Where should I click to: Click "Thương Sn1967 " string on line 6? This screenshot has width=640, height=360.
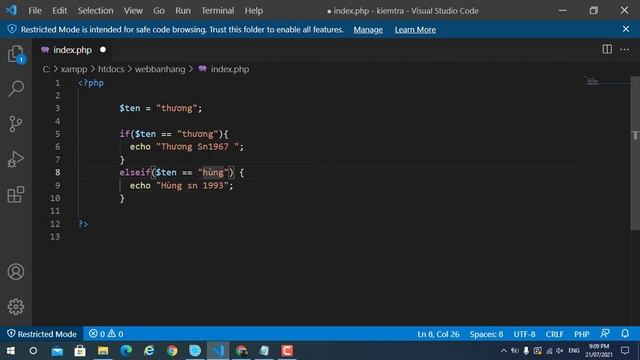coord(197,147)
